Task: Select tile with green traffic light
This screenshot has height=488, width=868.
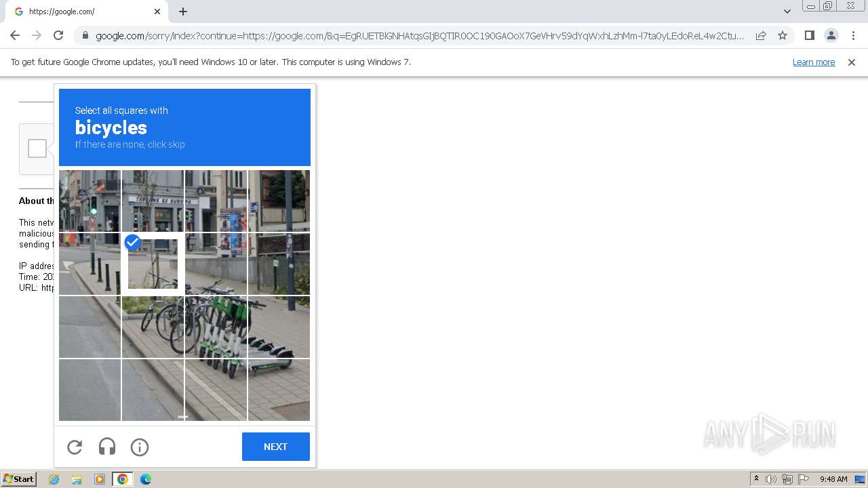Action: click(x=90, y=201)
